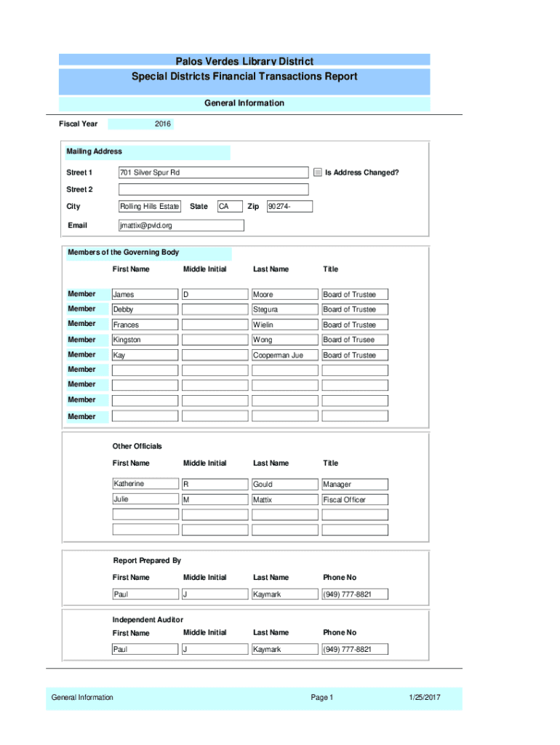Screen dimensions: 560x745
Task: Check the Is Address Changed checkbox
Action: tap(317, 172)
